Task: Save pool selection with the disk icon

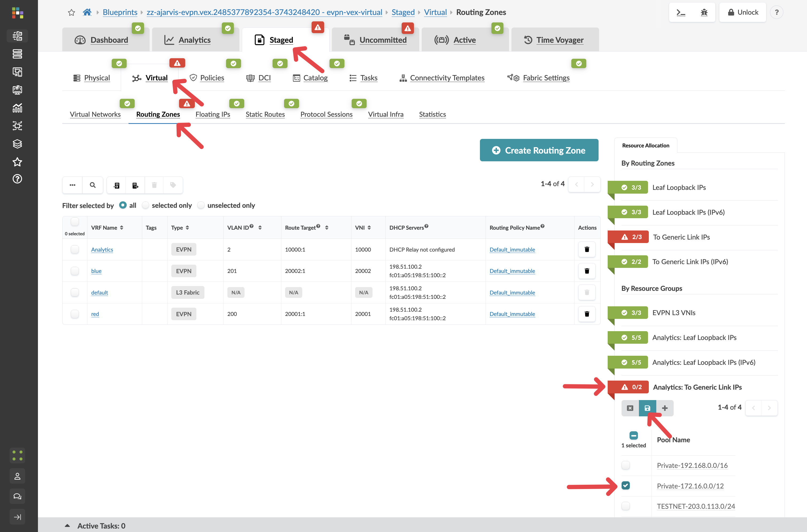Action: pyautogui.click(x=647, y=408)
